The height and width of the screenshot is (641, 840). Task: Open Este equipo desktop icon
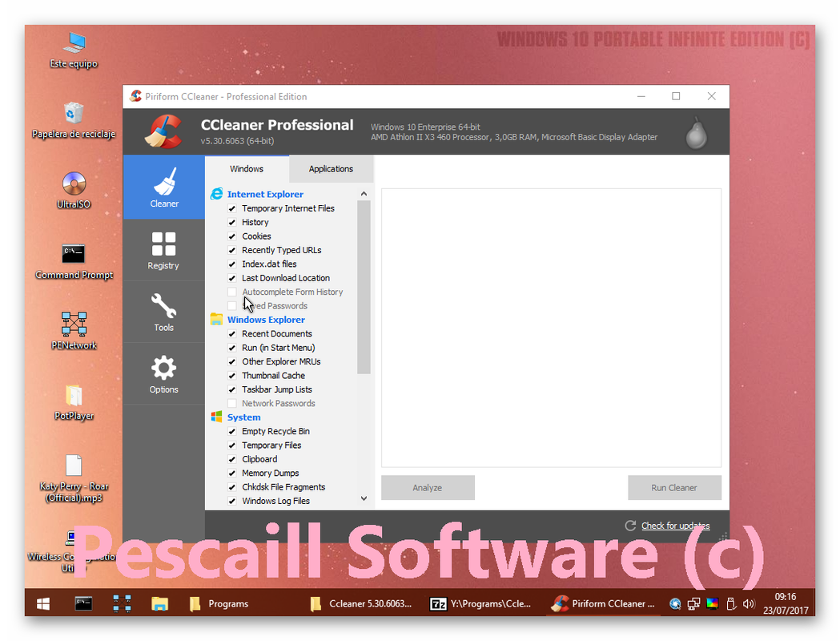[74, 50]
